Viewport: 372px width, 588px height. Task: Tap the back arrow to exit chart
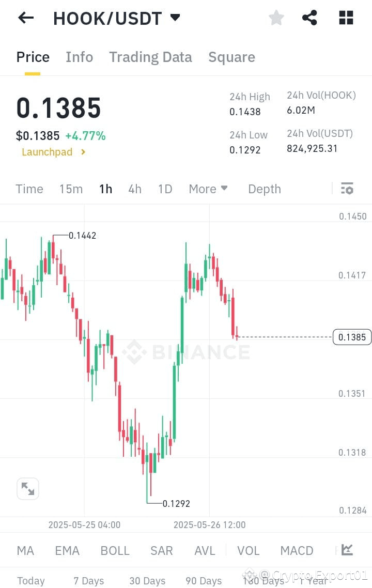coord(25,18)
